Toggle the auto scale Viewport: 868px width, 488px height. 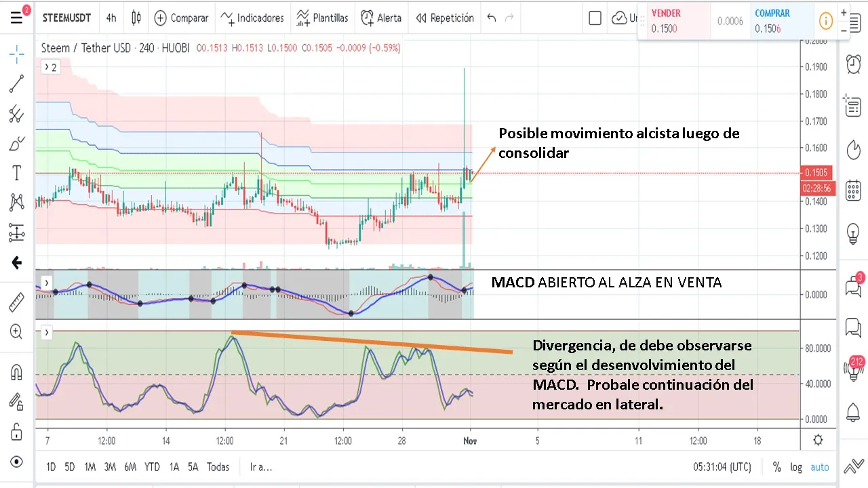coord(820,467)
